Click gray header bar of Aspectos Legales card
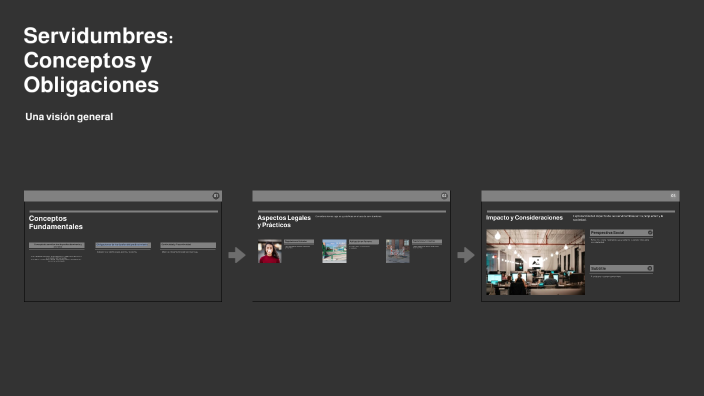Screen dimensions: 704x396 coord(351,196)
